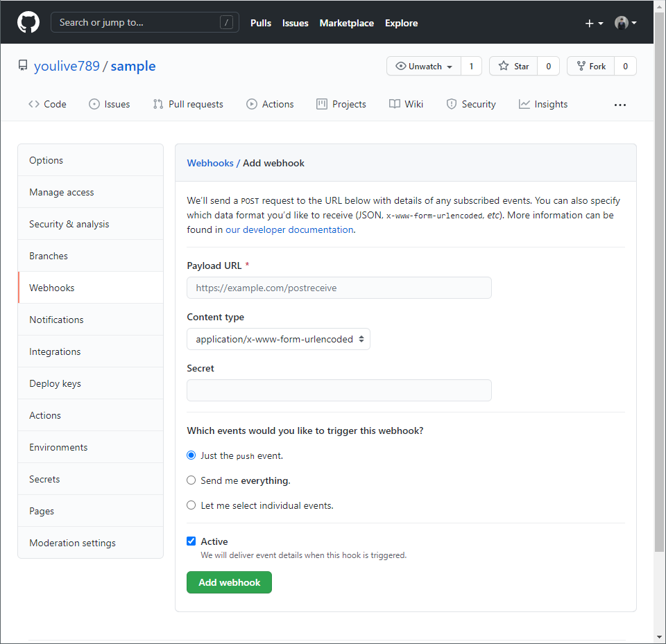This screenshot has height=644, width=666.
Task: Open the youlive789 profile link
Action: 67,67
